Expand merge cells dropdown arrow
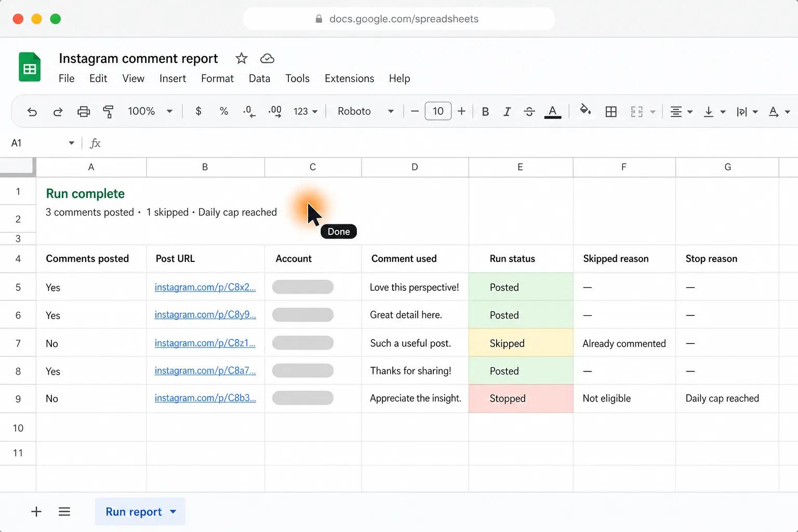Viewport: 798px width, 532px height. click(653, 112)
